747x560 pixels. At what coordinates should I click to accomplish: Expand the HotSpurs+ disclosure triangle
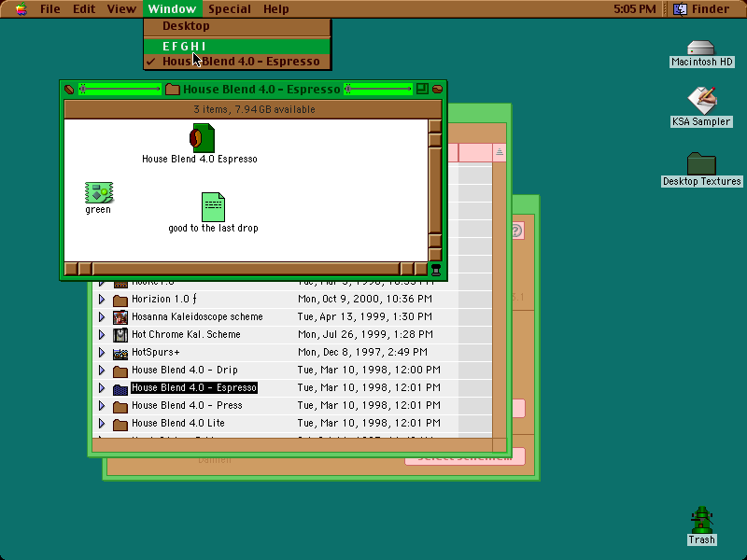tap(102, 353)
